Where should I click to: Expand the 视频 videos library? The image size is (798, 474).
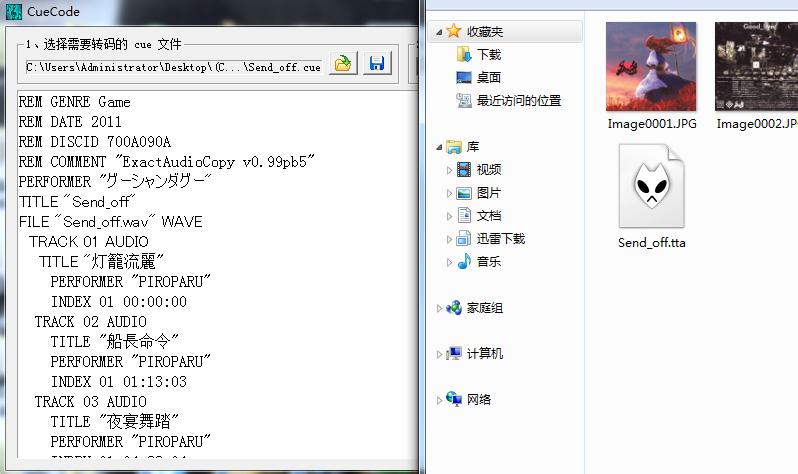(x=449, y=170)
